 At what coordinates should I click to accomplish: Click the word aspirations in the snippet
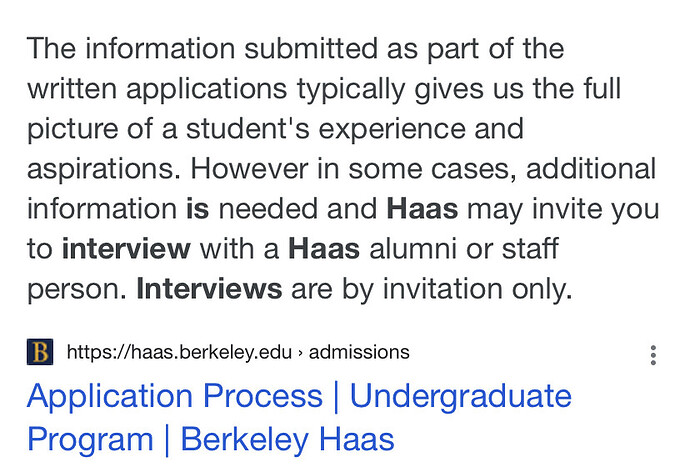[x=104, y=170]
